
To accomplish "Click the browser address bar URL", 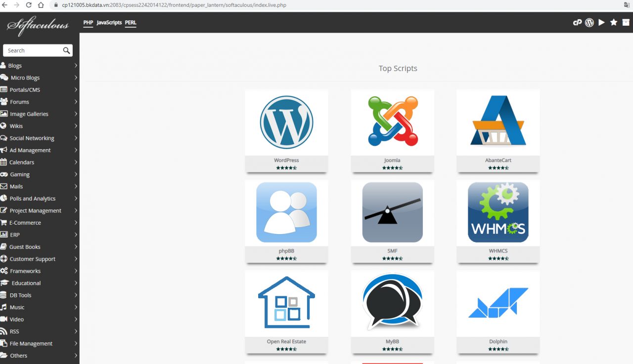I will [x=174, y=5].
